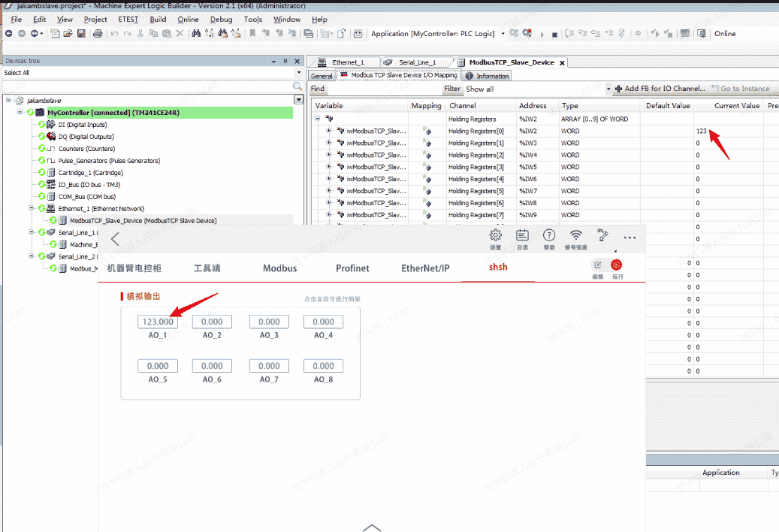Open the three-dots more options menu
This screenshot has height=532, width=779.
(x=630, y=237)
